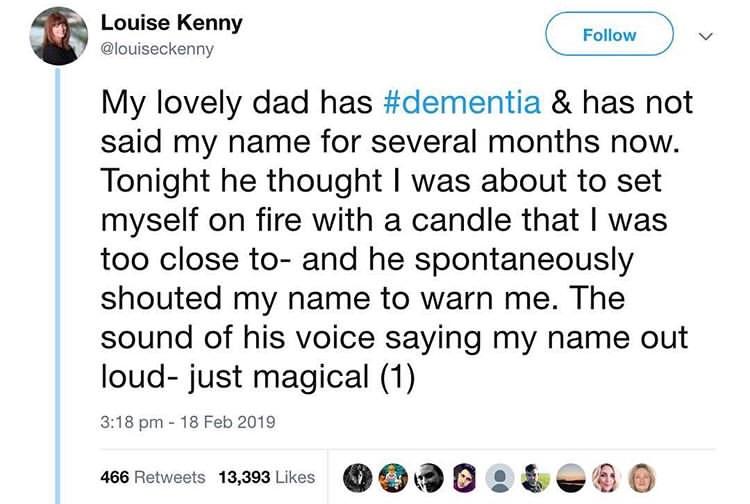
Task: Open the #dementia hashtag
Action: click(x=462, y=102)
